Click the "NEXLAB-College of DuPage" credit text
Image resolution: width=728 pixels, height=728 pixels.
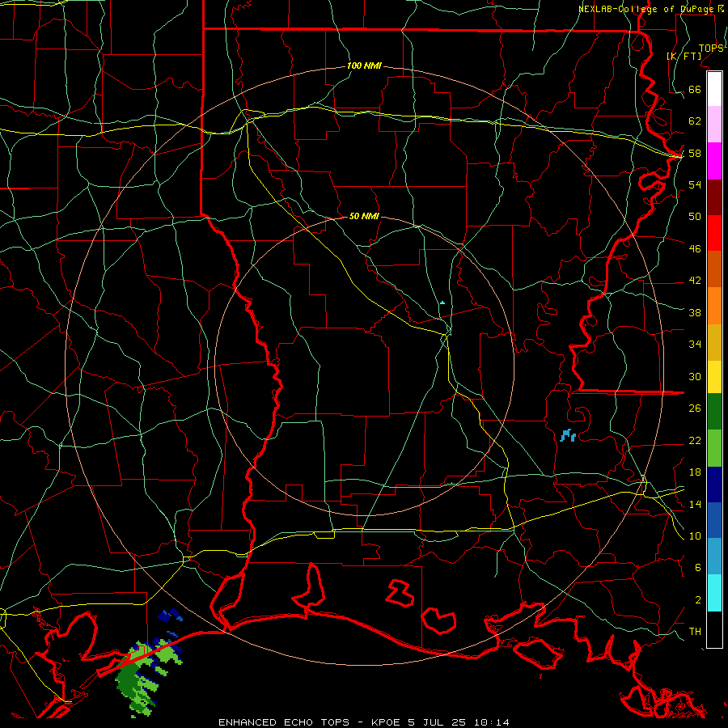pyautogui.click(x=648, y=9)
